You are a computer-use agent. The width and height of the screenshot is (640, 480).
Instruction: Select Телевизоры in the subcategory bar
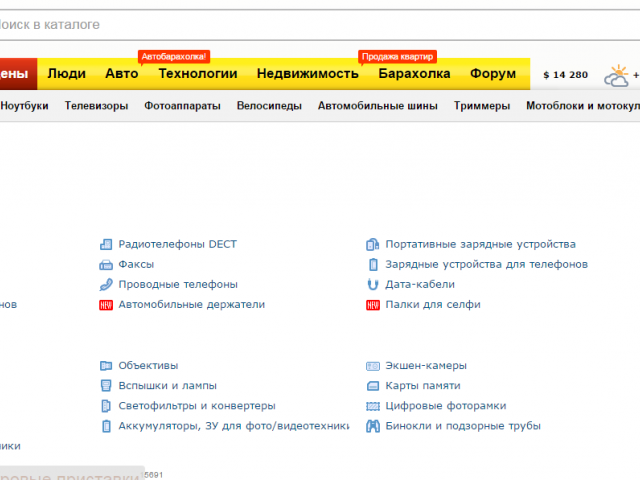[x=96, y=106]
